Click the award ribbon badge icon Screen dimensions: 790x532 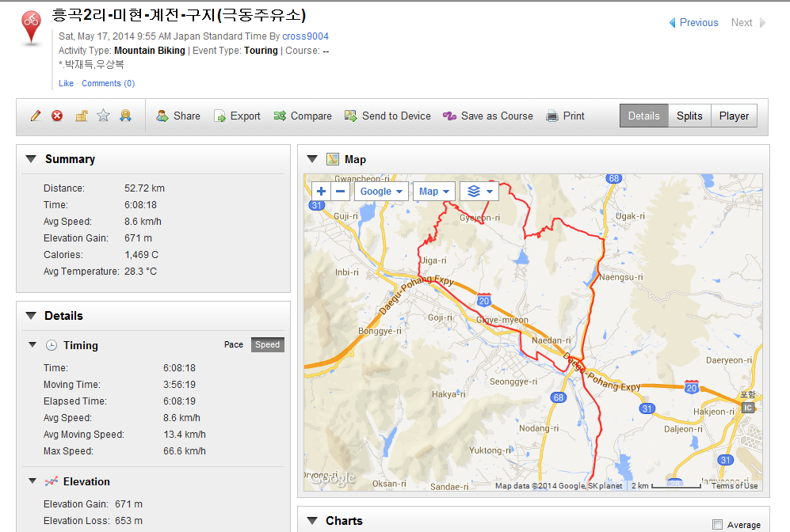[125, 116]
